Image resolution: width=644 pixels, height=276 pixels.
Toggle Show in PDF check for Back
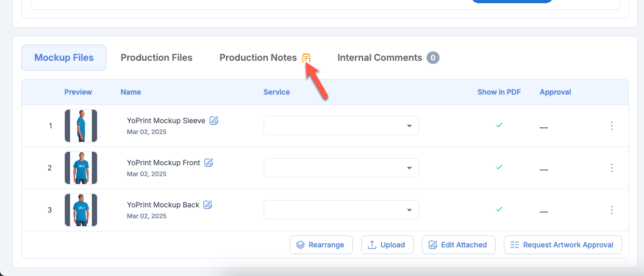(499, 209)
